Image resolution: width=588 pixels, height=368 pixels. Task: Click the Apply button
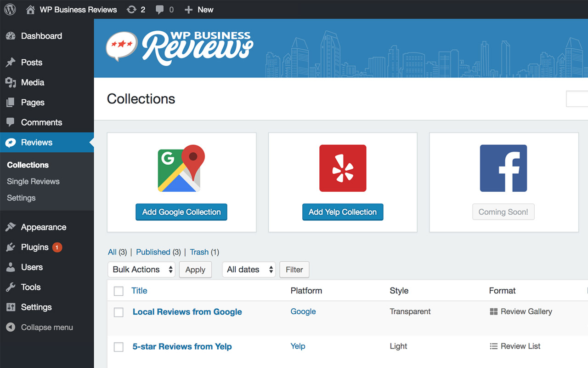195,270
